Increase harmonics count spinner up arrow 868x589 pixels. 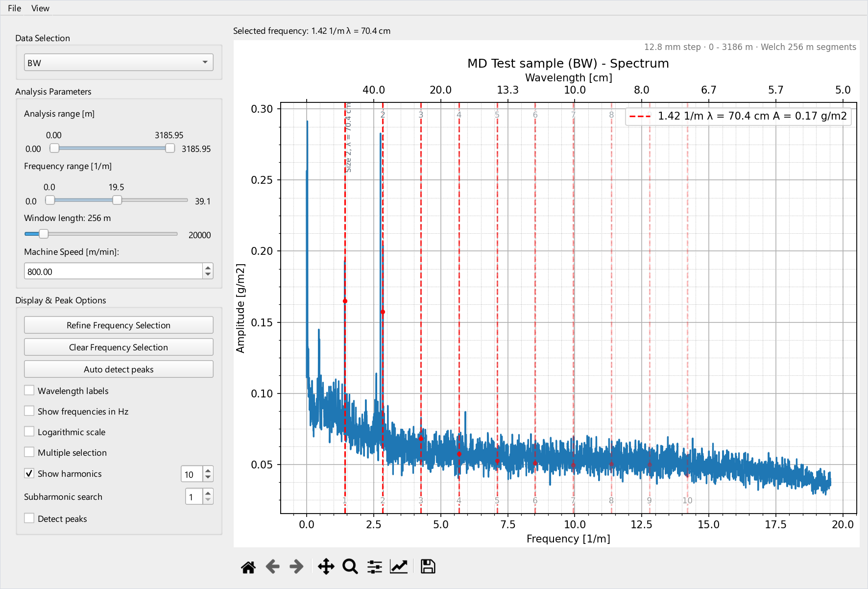(208, 470)
